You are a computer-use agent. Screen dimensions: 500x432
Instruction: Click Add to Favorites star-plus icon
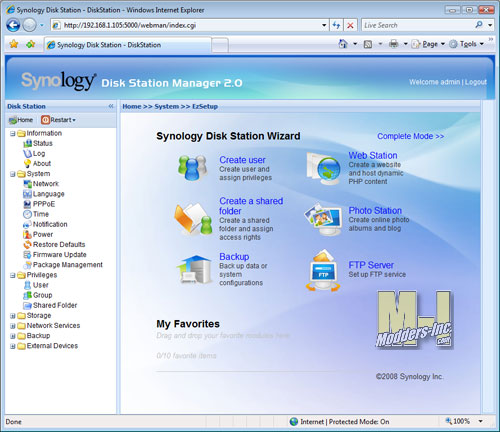point(30,44)
